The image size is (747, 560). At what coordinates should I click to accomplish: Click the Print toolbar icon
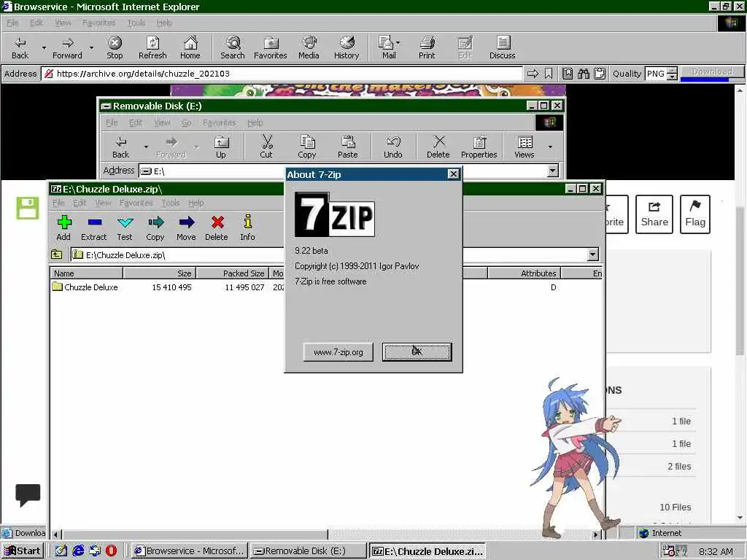click(427, 47)
